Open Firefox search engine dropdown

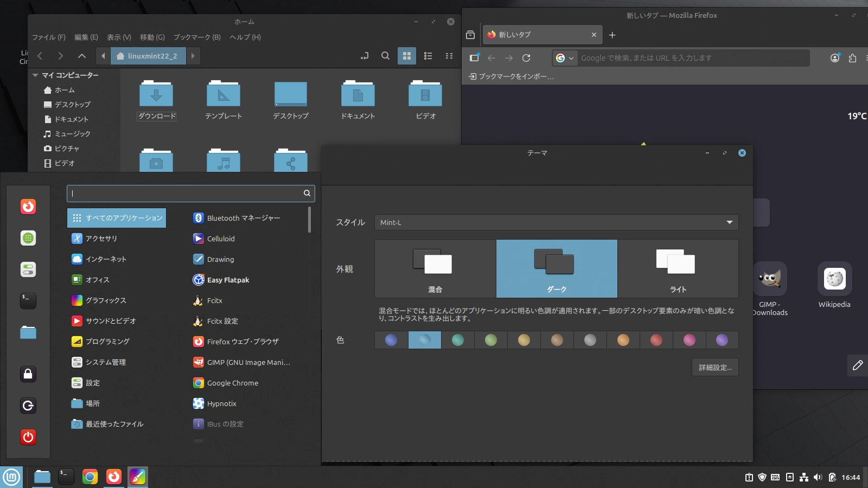(566, 57)
